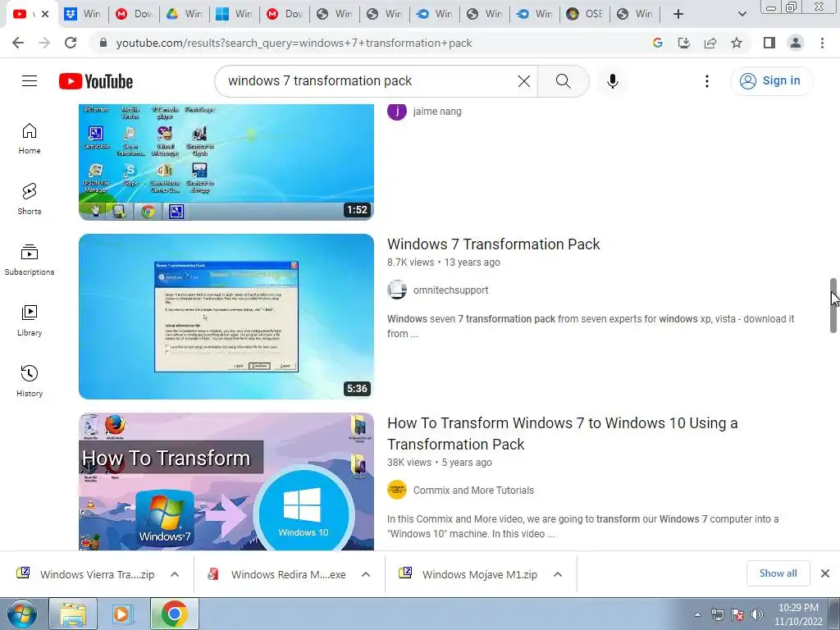Click Commix and More Tutorials avatar

tap(397, 490)
